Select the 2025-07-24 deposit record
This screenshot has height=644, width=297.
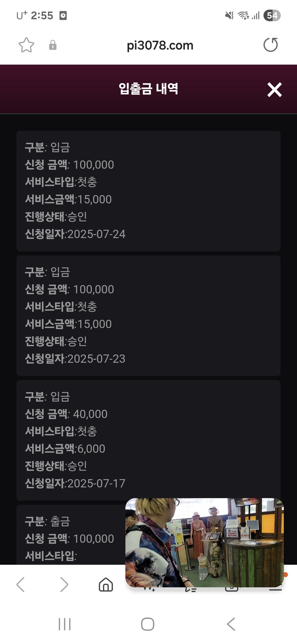[x=148, y=191]
